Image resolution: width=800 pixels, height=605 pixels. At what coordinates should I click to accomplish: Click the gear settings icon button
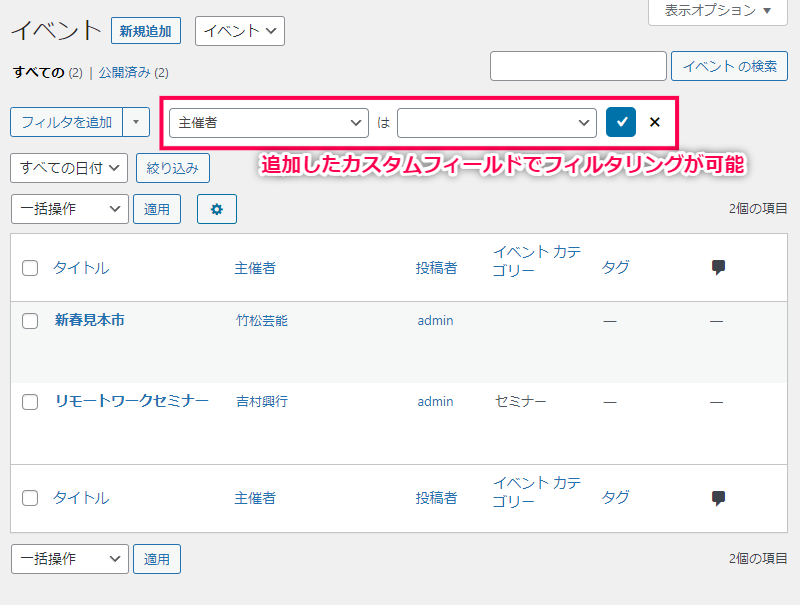click(217, 209)
